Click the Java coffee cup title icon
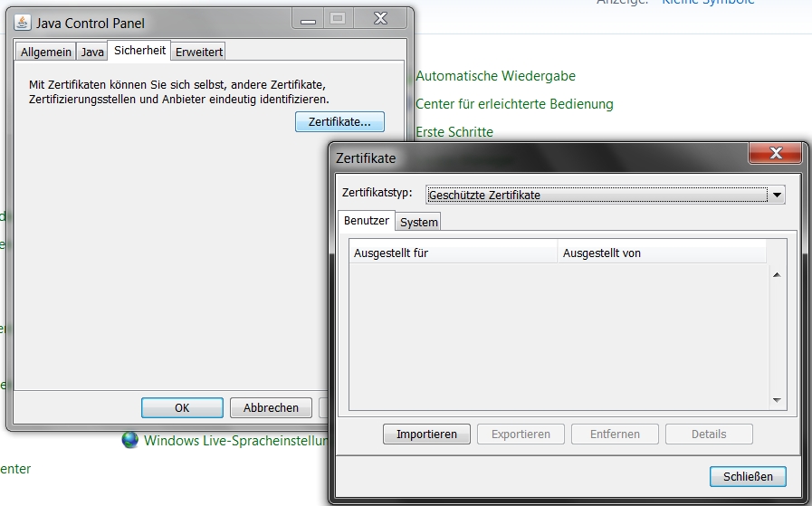Image resolution: width=812 pixels, height=506 pixels. pyautogui.click(x=23, y=23)
